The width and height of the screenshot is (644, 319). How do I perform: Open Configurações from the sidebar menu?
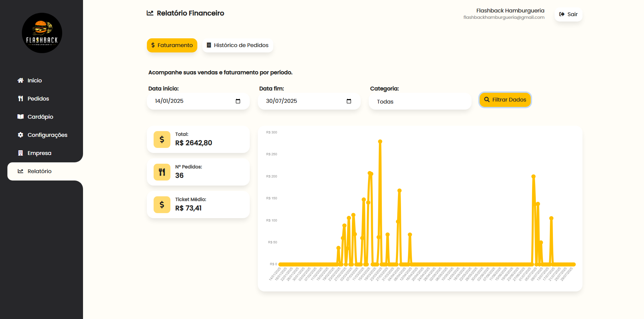[x=47, y=135]
